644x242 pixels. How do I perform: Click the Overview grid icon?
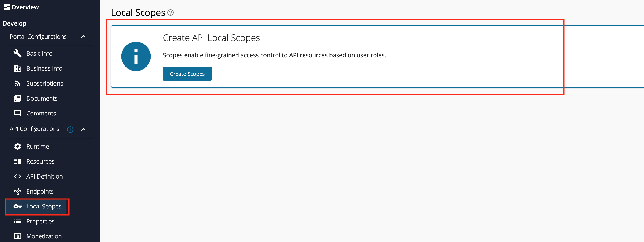(7, 7)
